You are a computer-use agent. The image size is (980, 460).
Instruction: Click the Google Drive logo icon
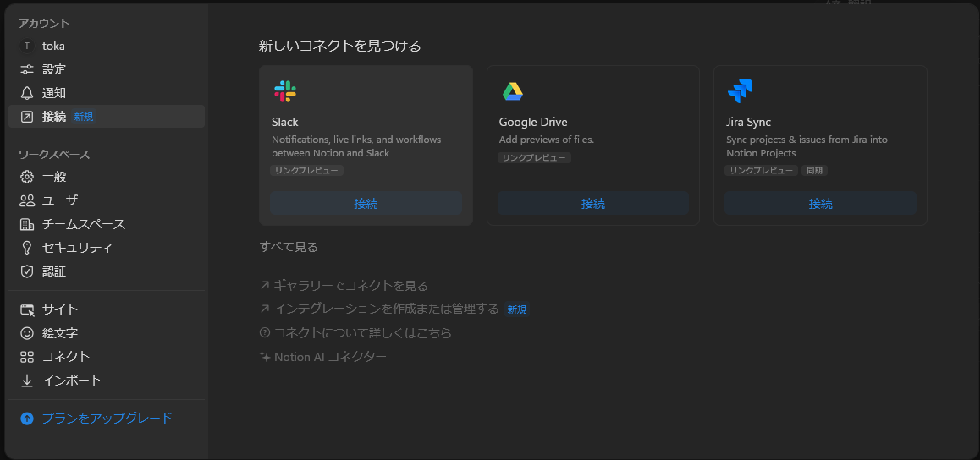pos(513,92)
